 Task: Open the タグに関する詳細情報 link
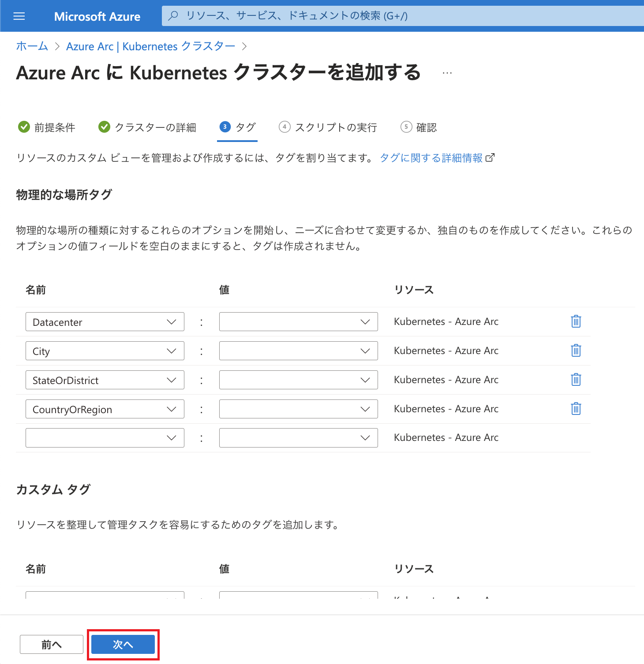pyautogui.click(x=431, y=158)
